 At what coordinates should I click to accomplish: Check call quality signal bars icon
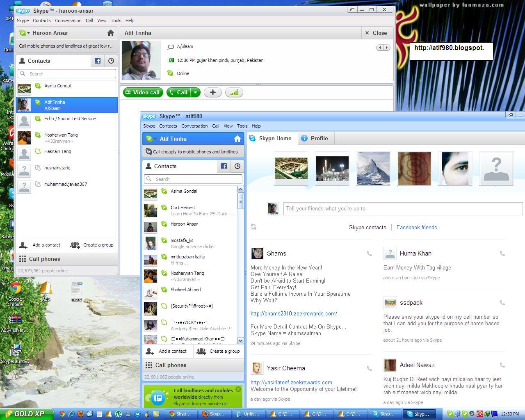pyautogui.click(x=234, y=92)
